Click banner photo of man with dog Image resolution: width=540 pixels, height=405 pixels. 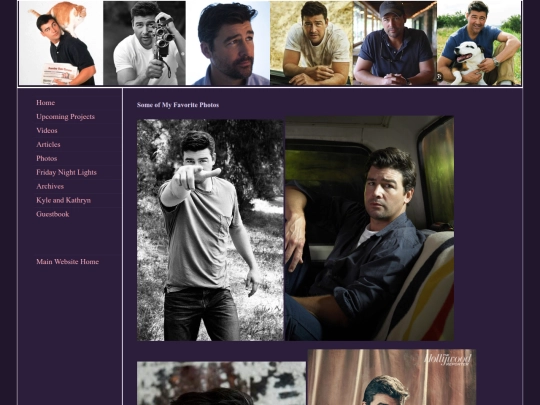(479, 43)
